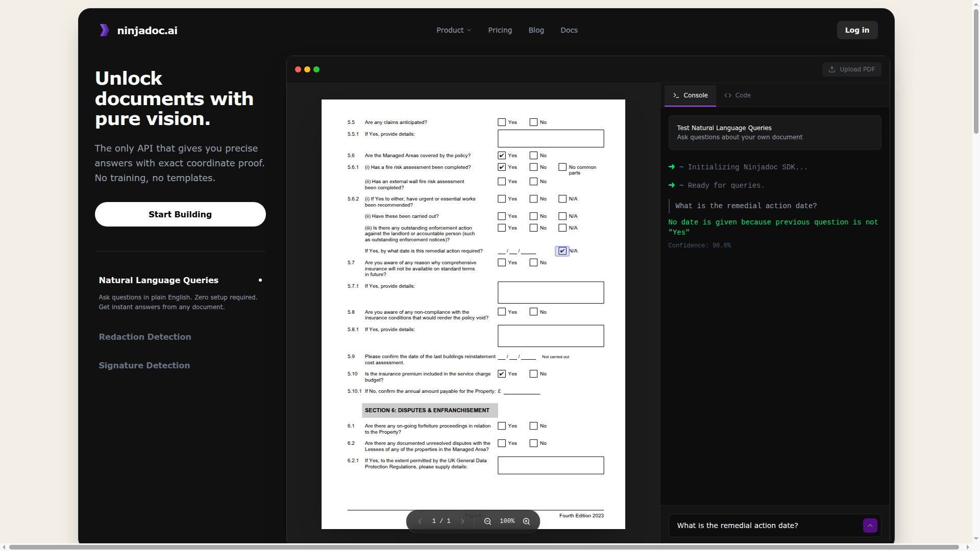The width and height of the screenshot is (980, 551).
Task: Click the Upload PDF button
Action: point(851,69)
